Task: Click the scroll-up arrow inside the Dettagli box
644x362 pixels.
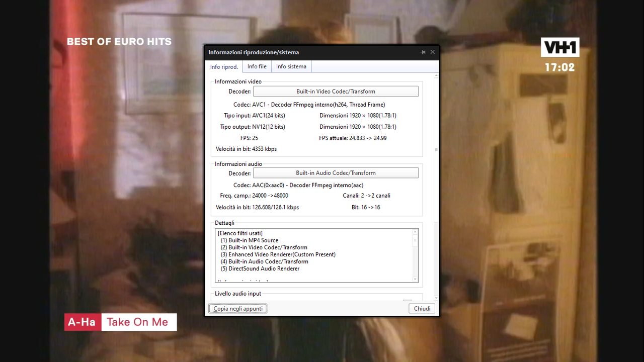Action: point(415,232)
